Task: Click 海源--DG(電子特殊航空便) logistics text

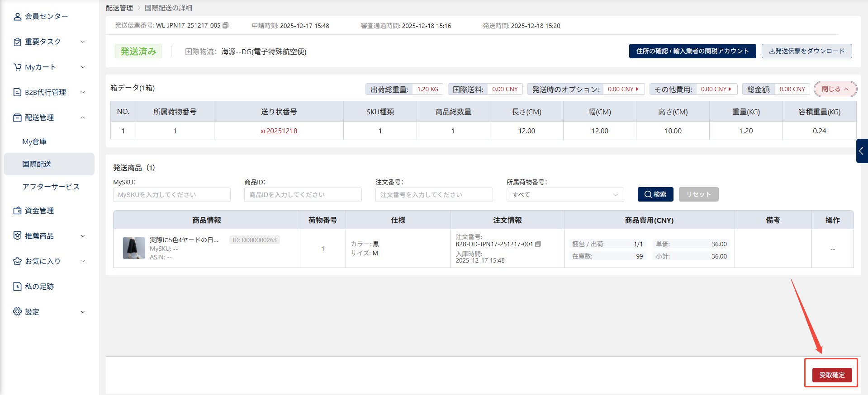Action: pos(264,52)
